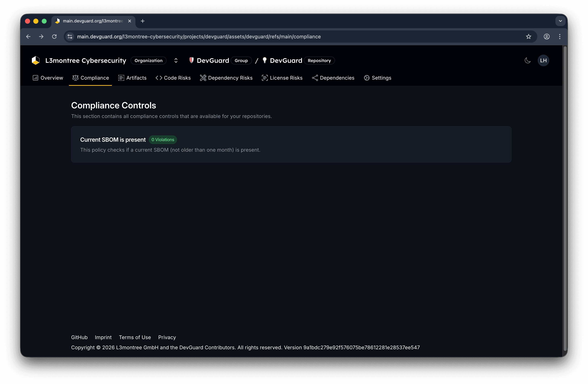Open the Current SBOM is present policy
Viewport: 588px width, 384px height.
(x=113, y=140)
